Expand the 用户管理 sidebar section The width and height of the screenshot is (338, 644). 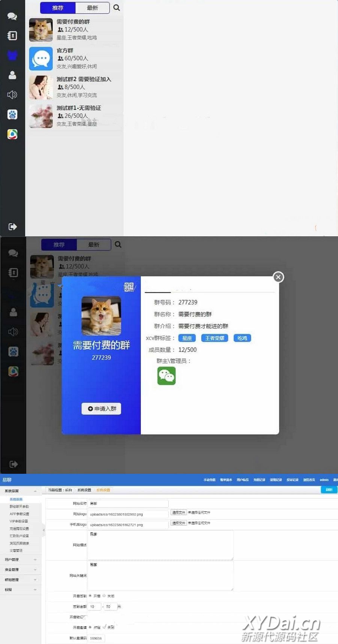point(20,559)
